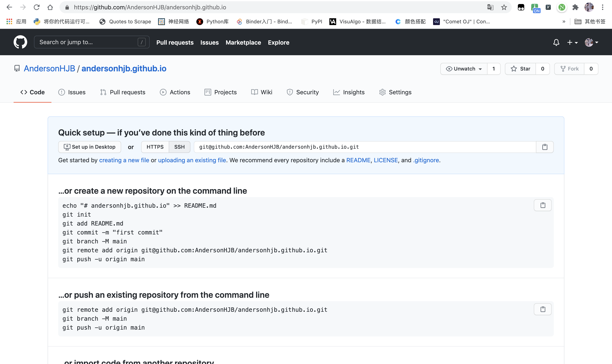Open the GitHub home logo

[x=20, y=42]
